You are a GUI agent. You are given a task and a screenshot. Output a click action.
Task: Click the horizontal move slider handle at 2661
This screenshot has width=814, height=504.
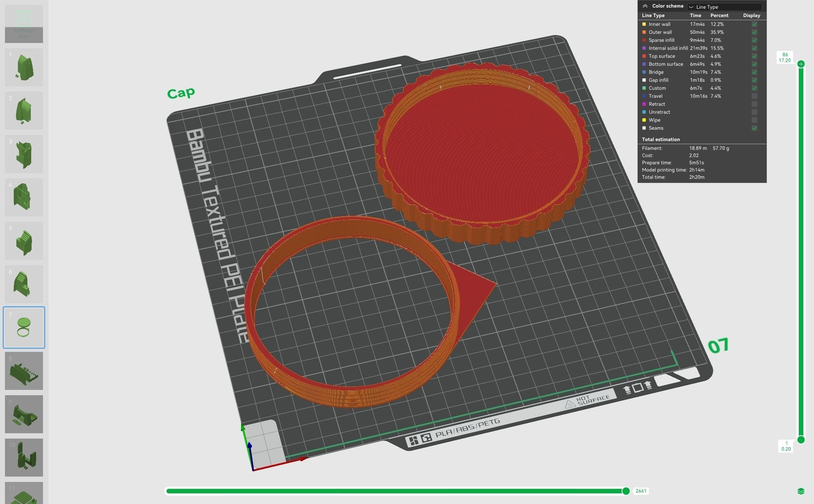pos(626,491)
